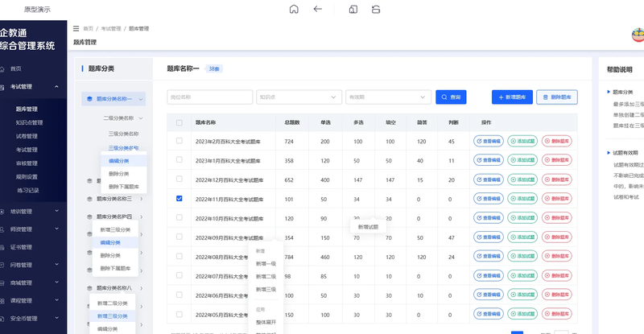Click the home icon in top toolbar
This screenshot has width=644, height=334.
coord(294,9)
